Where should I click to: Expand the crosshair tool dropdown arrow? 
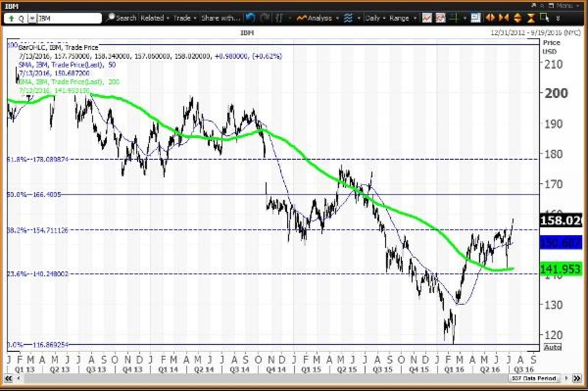pos(465,18)
